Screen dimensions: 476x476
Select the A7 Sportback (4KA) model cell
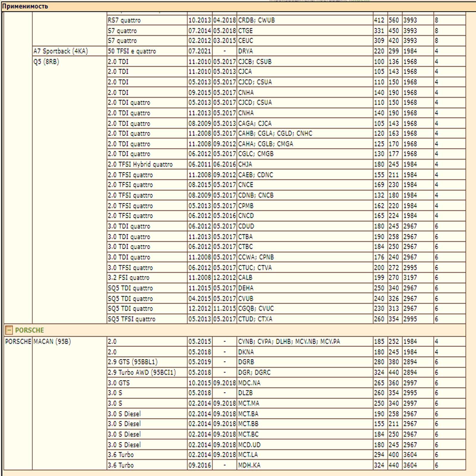[61, 51]
